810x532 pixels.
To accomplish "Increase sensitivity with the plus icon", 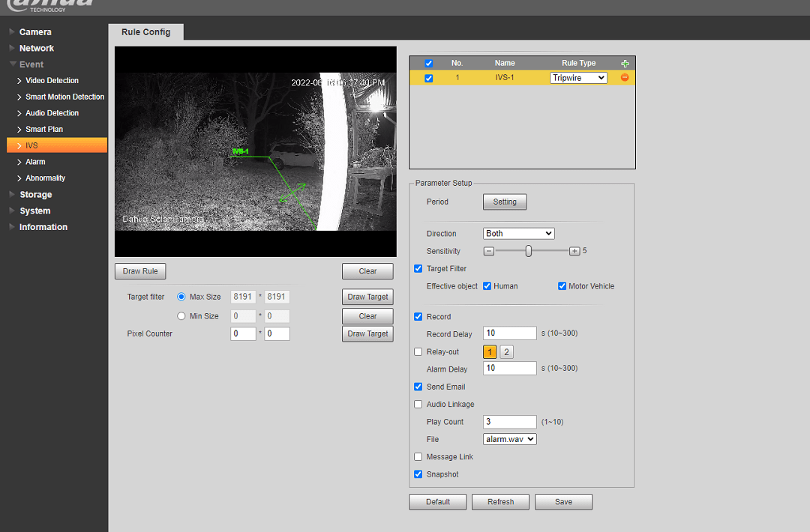I will coord(574,251).
